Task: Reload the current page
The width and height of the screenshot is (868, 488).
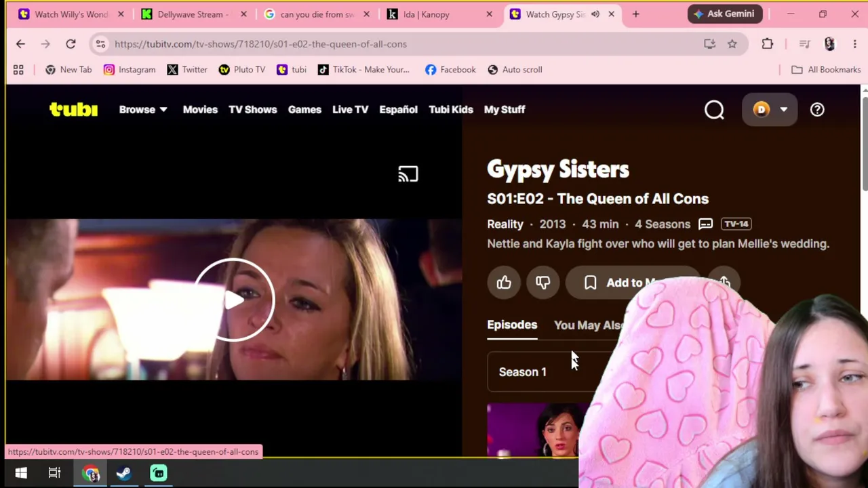Action: (x=71, y=44)
